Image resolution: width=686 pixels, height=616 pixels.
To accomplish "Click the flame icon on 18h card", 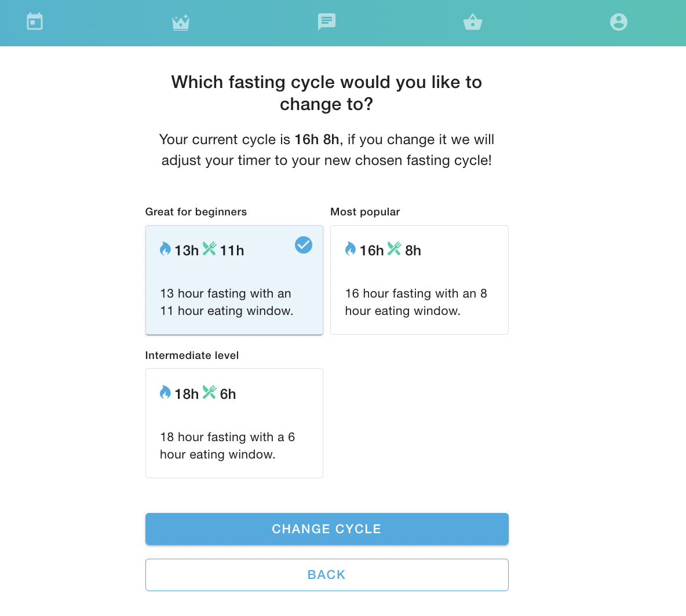I will [x=165, y=393].
